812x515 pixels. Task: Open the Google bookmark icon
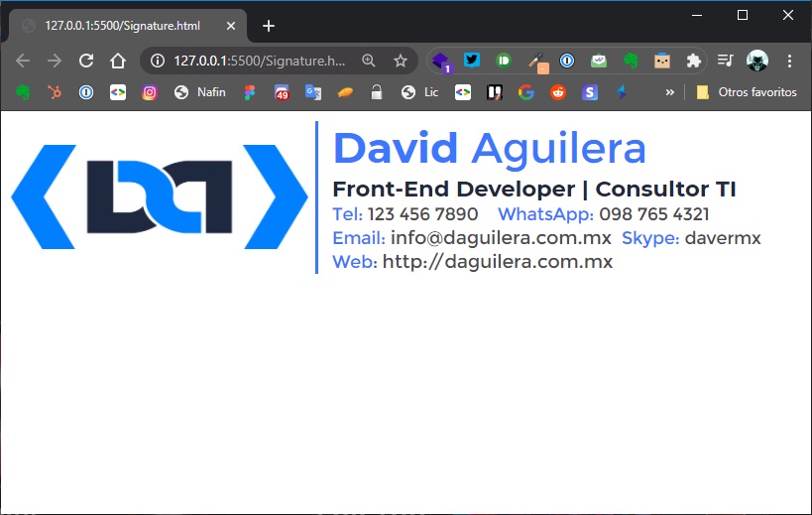(x=525, y=92)
